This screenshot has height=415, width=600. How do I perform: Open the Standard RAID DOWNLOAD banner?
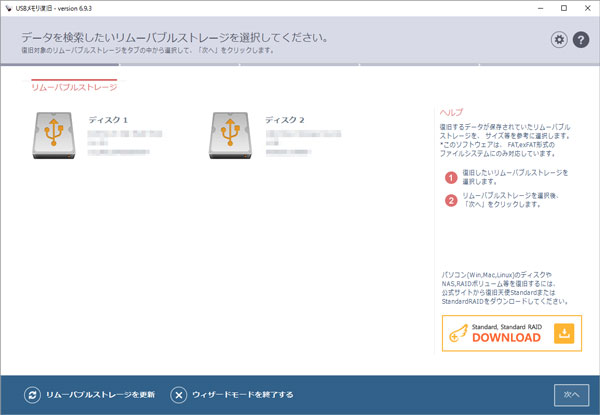(x=495, y=333)
